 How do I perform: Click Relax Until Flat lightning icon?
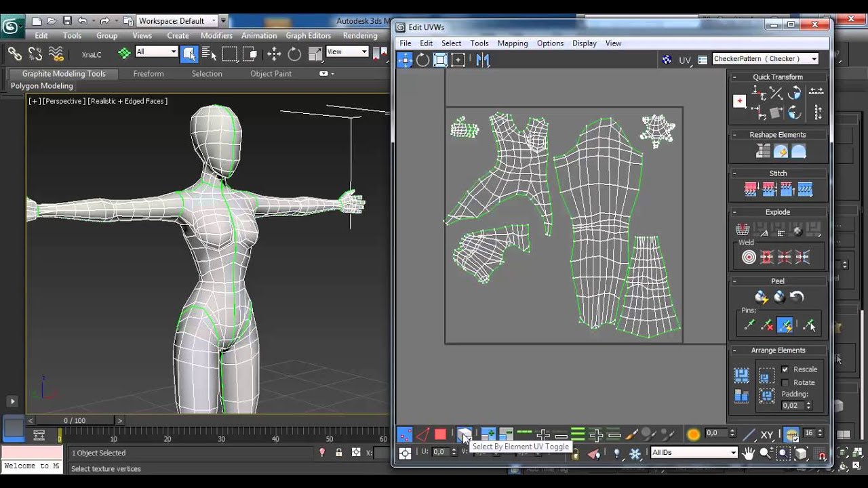[781, 151]
